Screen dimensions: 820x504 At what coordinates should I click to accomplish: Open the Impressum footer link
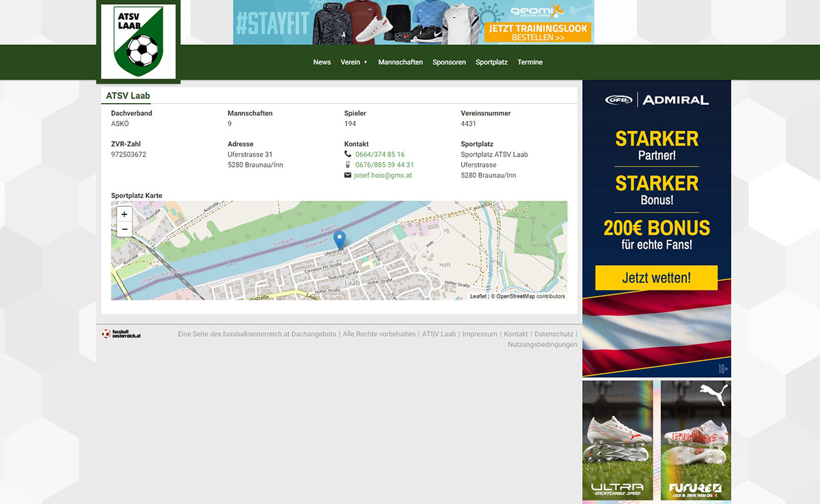click(x=480, y=334)
